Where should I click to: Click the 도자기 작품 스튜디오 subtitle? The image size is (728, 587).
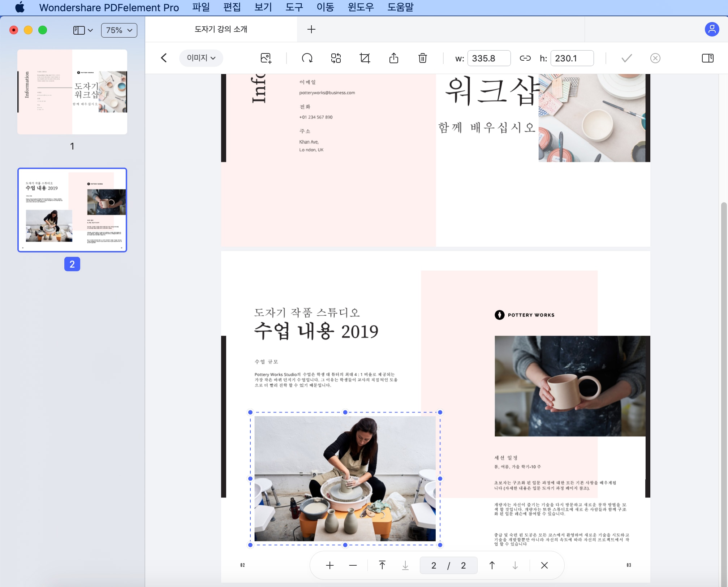click(x=307, y=312)
